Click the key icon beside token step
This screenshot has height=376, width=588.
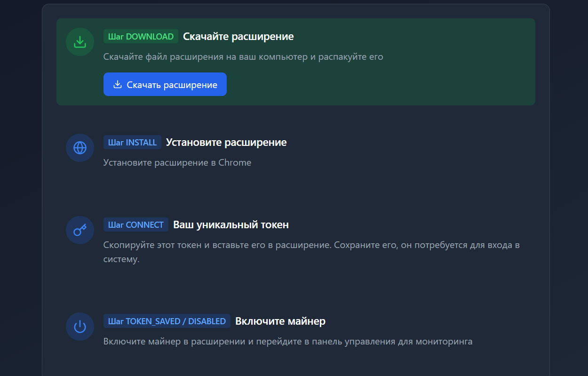[x=80, y=230]
